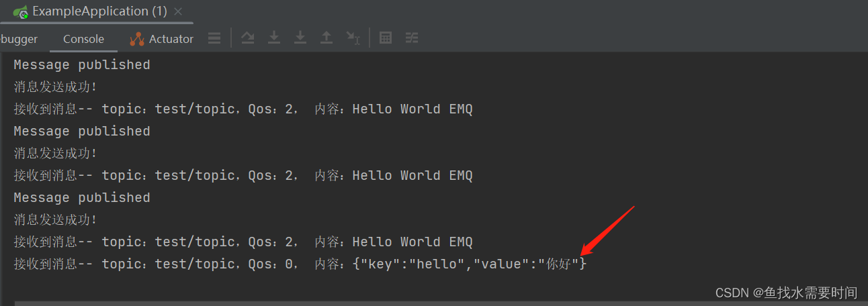Viewport: 868px width, 306px height.
Task: Click the Step Out upward arrow icon
Action: click(x=327, y=38)
